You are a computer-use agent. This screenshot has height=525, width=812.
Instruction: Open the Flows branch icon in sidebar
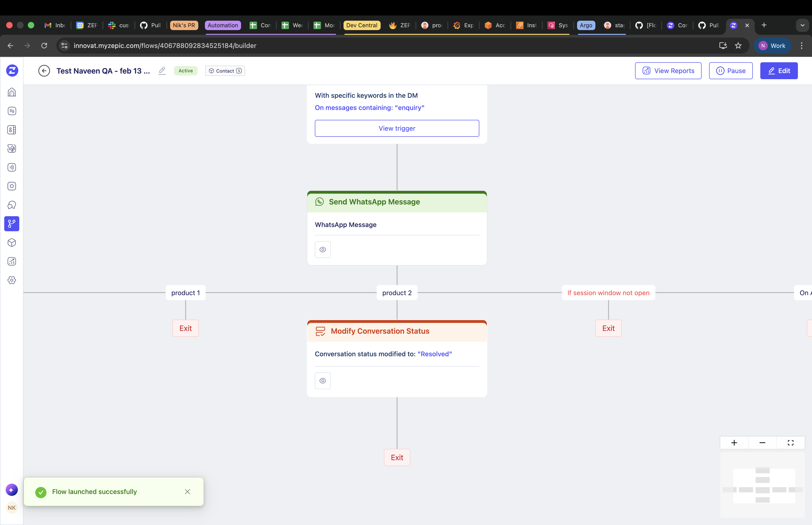[x=12, y=224]
